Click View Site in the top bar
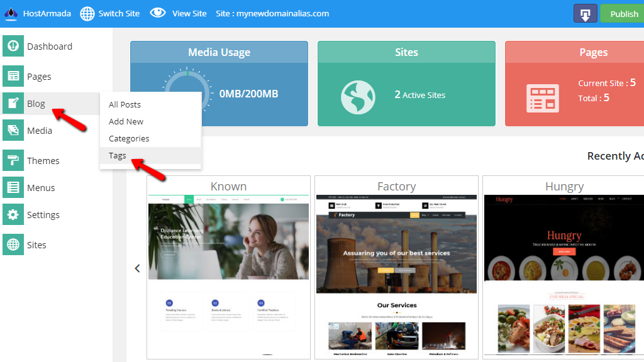Screen dimensions: 644x362 click(179, 13)
